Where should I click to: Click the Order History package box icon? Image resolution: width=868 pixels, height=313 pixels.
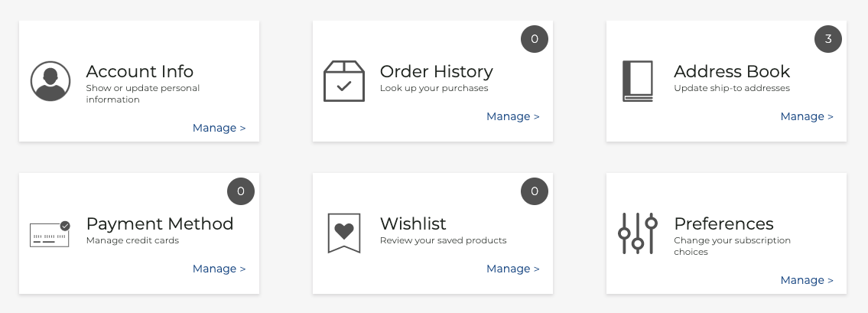coord(344,81)
